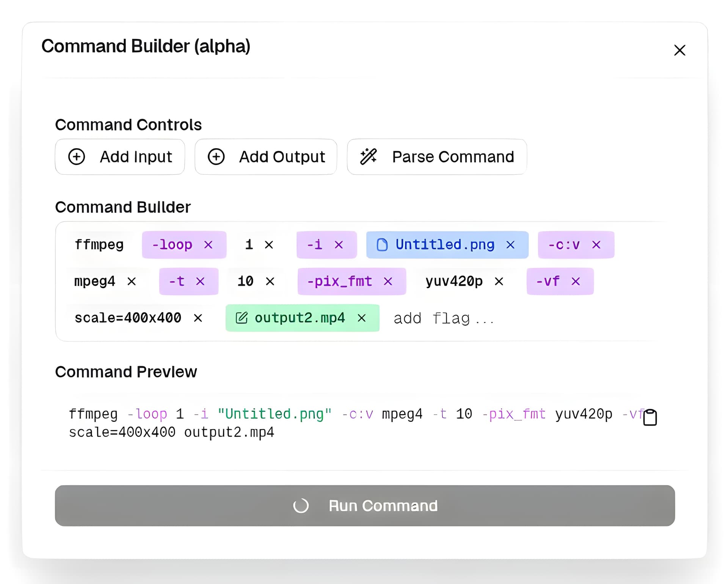Delete the yuv420p value
This screenshot has width=728, height=584.
click(x=499, y=281)
